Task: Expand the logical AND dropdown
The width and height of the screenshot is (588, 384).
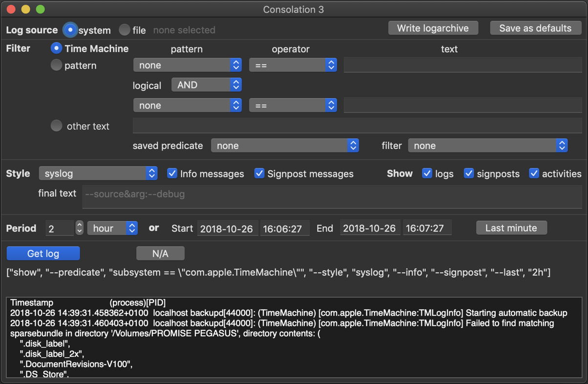Action: [x=207, y=85]
